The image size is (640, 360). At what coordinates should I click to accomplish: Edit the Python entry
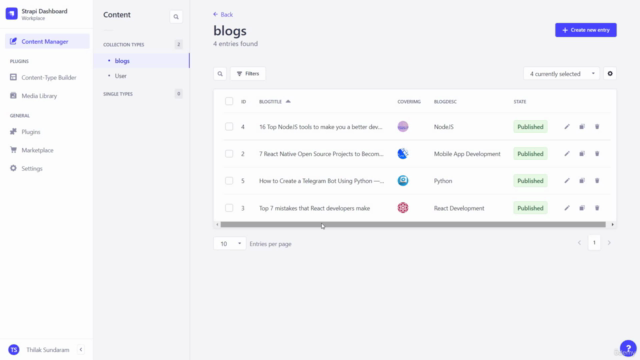coord(567,181)
